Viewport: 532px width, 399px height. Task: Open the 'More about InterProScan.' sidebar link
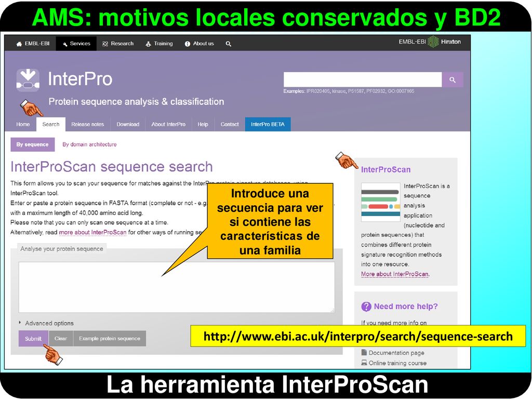click(395, 274)
